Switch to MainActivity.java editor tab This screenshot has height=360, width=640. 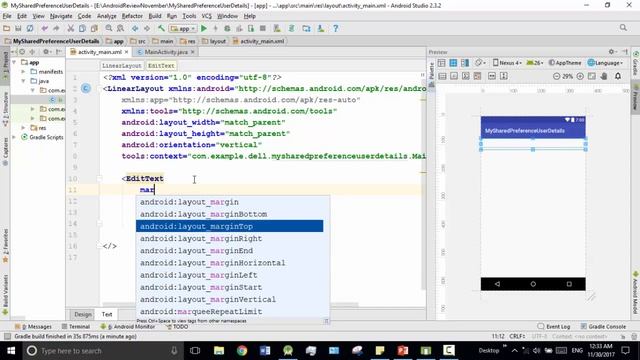[166, 52]
